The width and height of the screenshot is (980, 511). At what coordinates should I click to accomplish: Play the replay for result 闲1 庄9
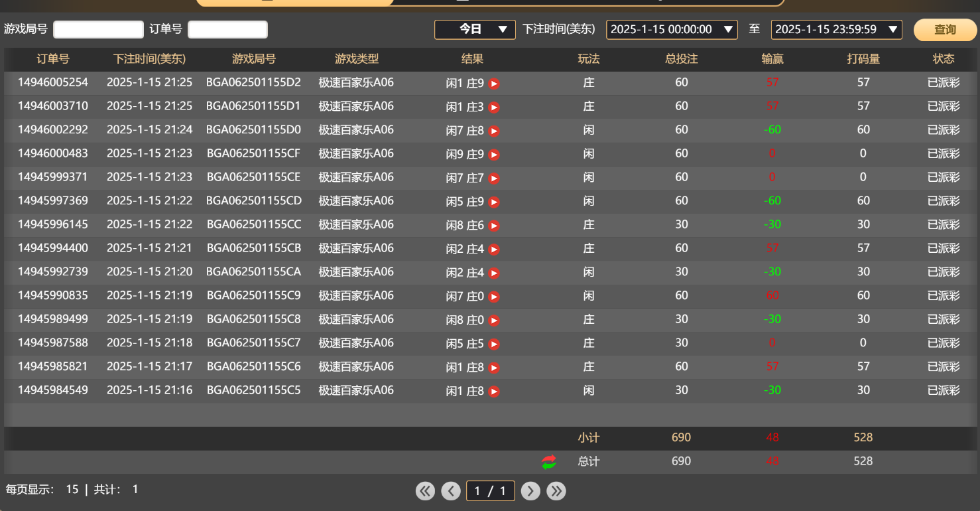pyautogui.click(x=494, y=84)
